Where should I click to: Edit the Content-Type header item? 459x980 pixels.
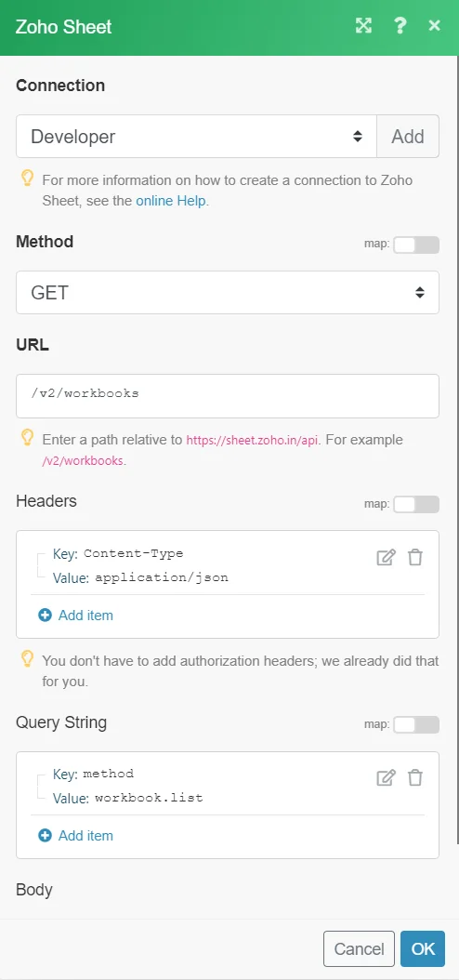(386, 557)
